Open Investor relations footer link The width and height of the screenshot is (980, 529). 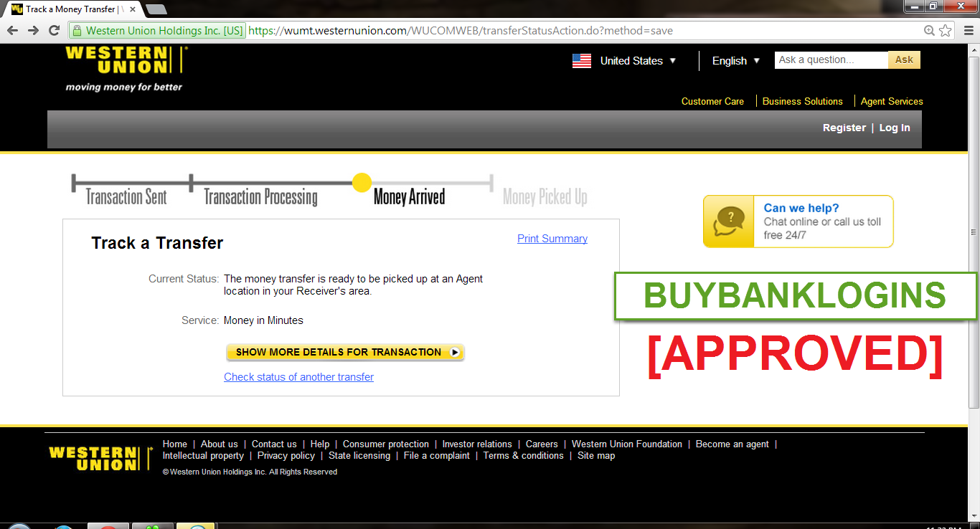477,444
